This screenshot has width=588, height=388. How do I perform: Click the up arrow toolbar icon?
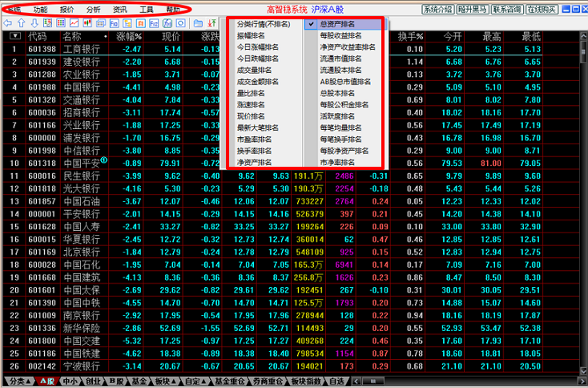(21, 23)
